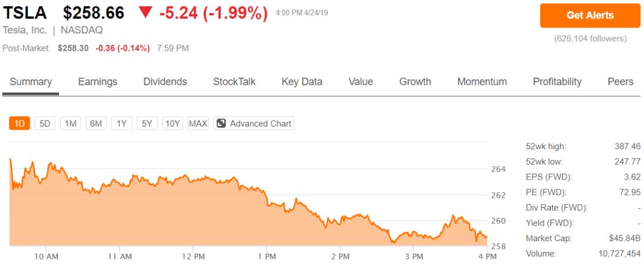Switch to the 5Y chart view

click(x=147, y=124)
